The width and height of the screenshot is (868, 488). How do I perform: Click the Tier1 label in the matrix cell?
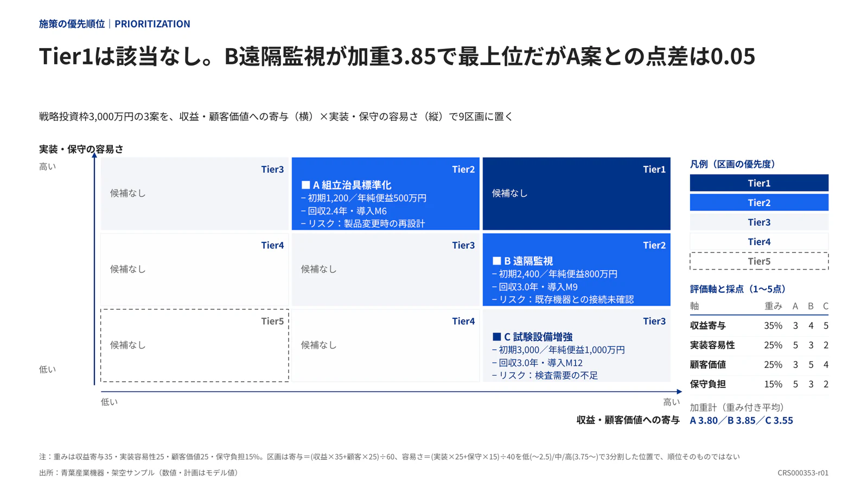[654, 169]
